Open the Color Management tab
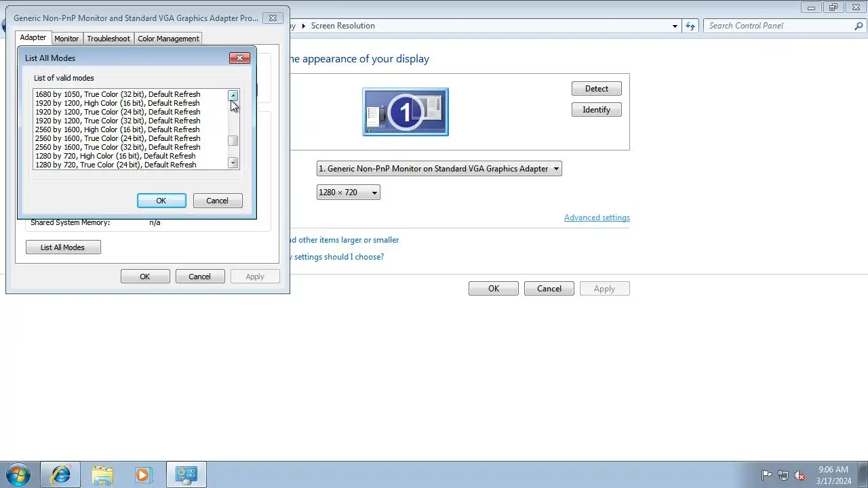868x488 pixels. point(168,39)
